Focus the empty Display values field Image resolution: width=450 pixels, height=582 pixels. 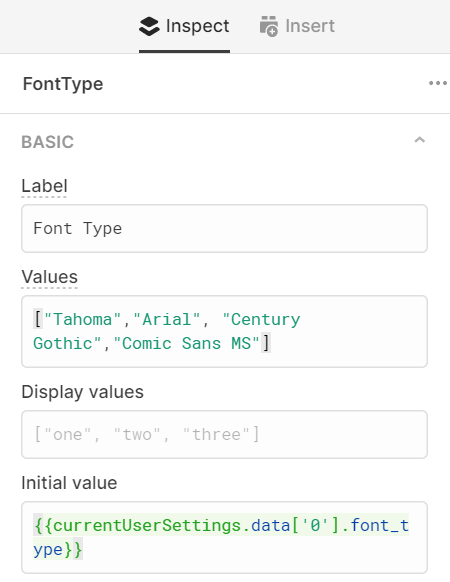coord(224,434)
